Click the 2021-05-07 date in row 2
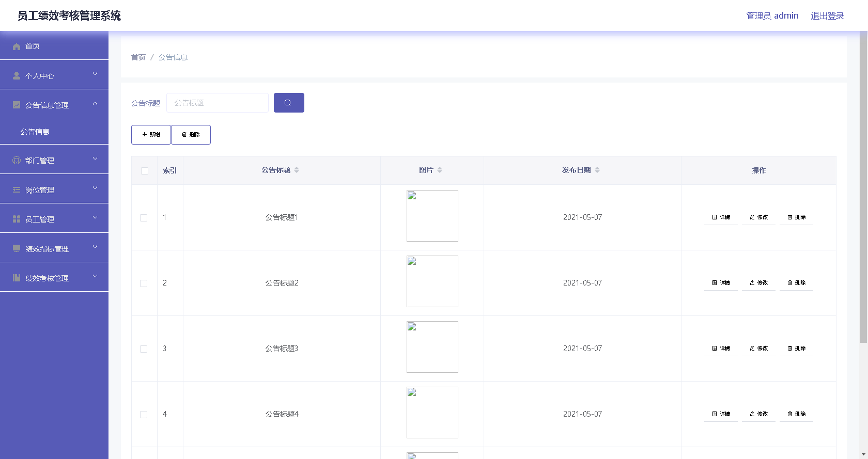The width and height of the screenshot is (868, 459). (582, 283)
